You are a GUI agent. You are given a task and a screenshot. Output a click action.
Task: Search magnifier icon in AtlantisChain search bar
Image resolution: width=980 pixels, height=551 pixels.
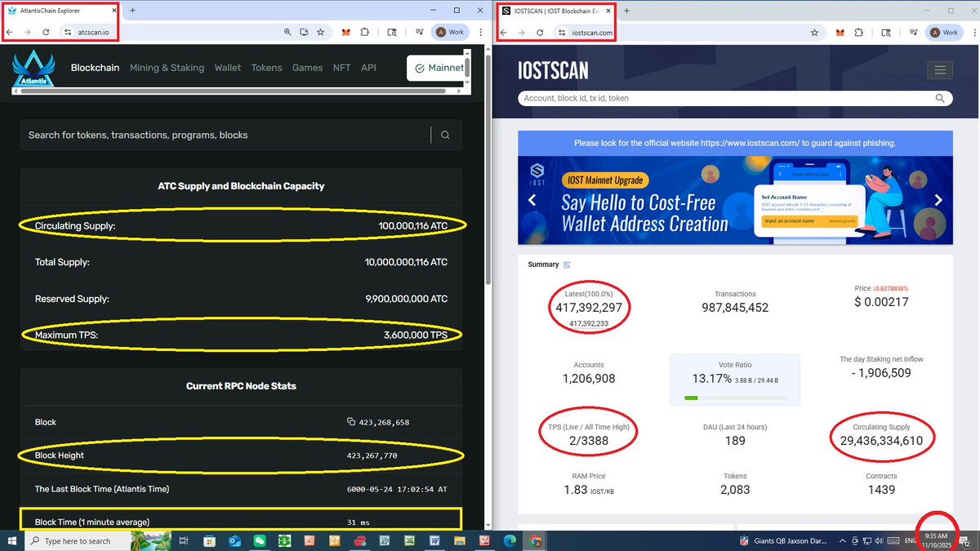coord(445,135)
